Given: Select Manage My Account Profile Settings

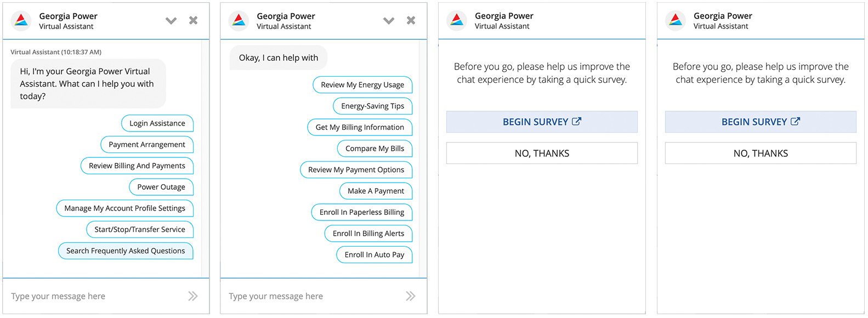Looking at the screenshot, I should coord(125,208).
